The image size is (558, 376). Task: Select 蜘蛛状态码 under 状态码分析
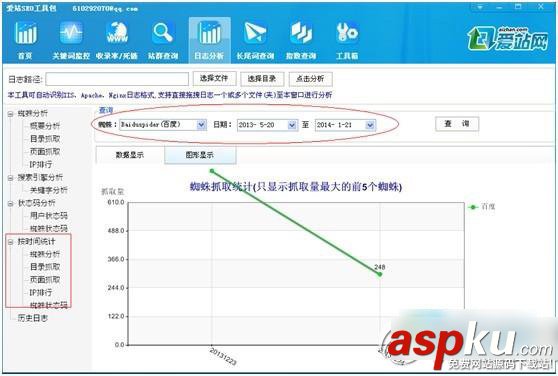tap(48, 228)
